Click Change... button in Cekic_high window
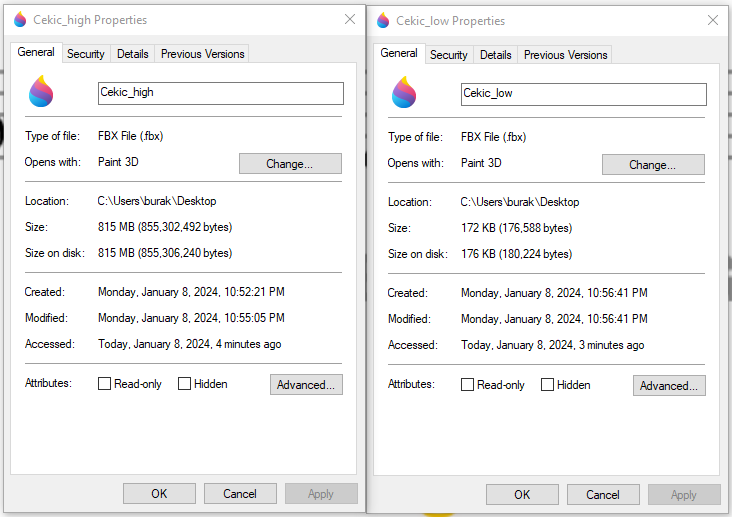The height and width of the screenshot is (517, 732). (x=290, y=164)
